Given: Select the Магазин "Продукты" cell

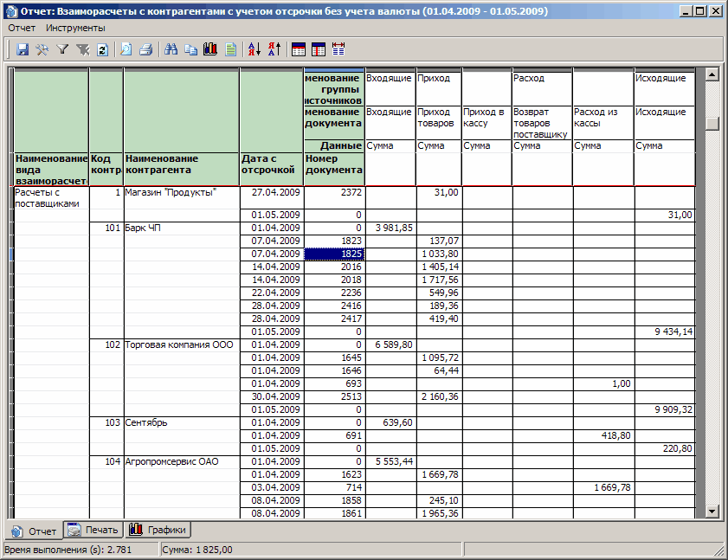Looking at the screenshot, I should coord(182,197).
